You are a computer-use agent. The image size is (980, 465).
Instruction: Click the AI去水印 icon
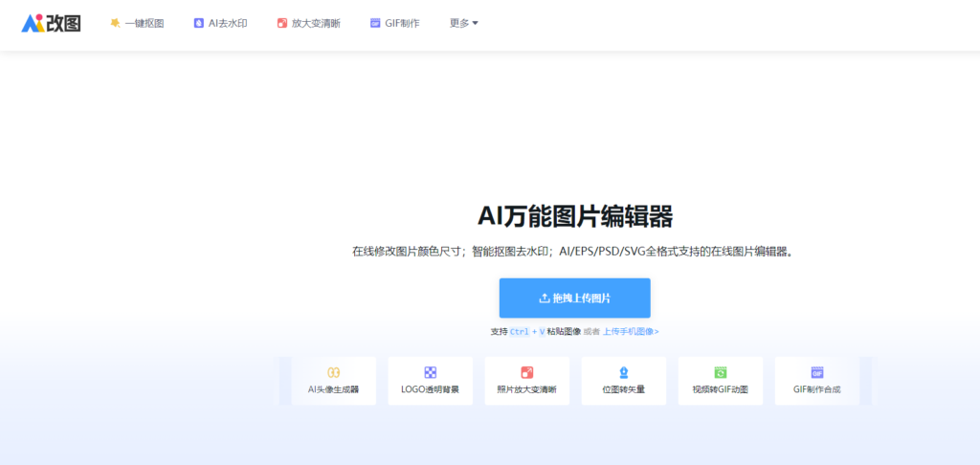[199, 23]
